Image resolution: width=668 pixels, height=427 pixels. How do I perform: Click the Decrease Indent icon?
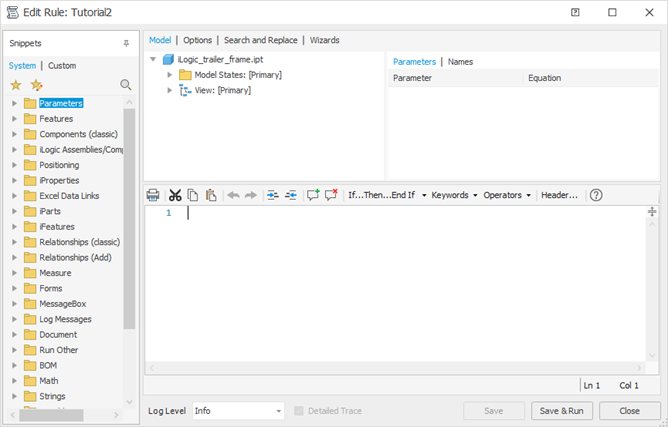(291, 195)
